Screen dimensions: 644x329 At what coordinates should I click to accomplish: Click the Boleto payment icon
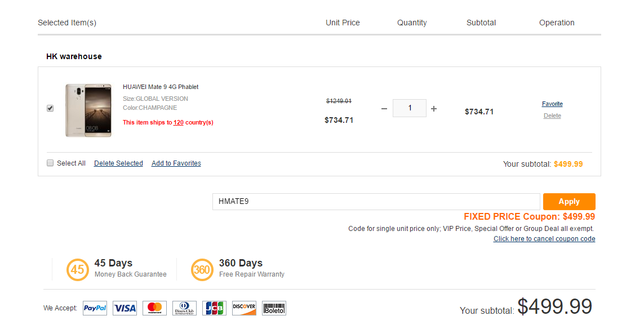274,308
